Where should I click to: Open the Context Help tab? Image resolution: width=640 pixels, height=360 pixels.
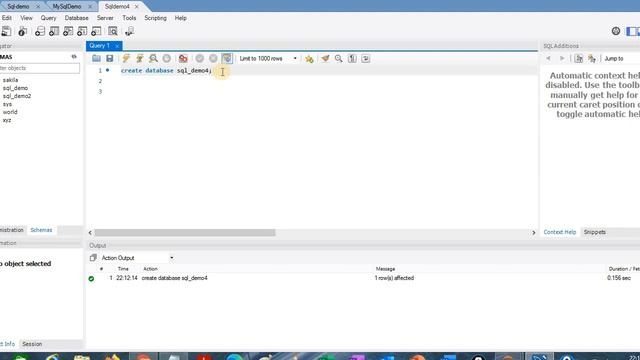coord(560,232)
